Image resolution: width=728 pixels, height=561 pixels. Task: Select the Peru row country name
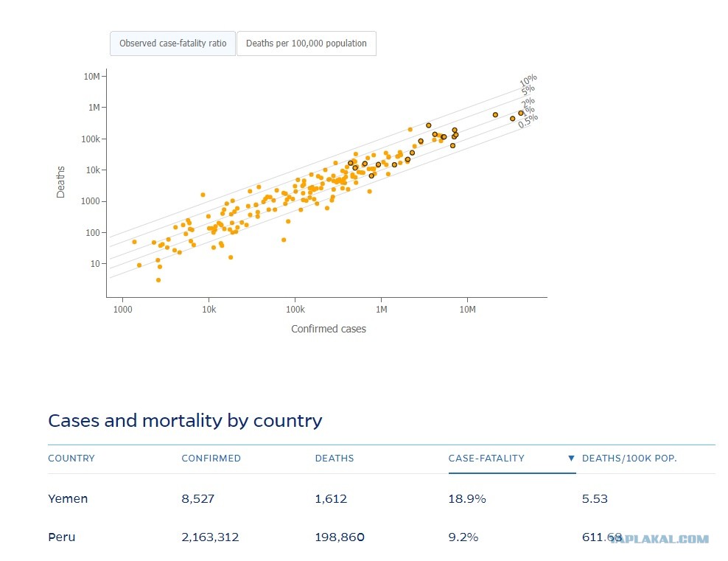(62, 537)
